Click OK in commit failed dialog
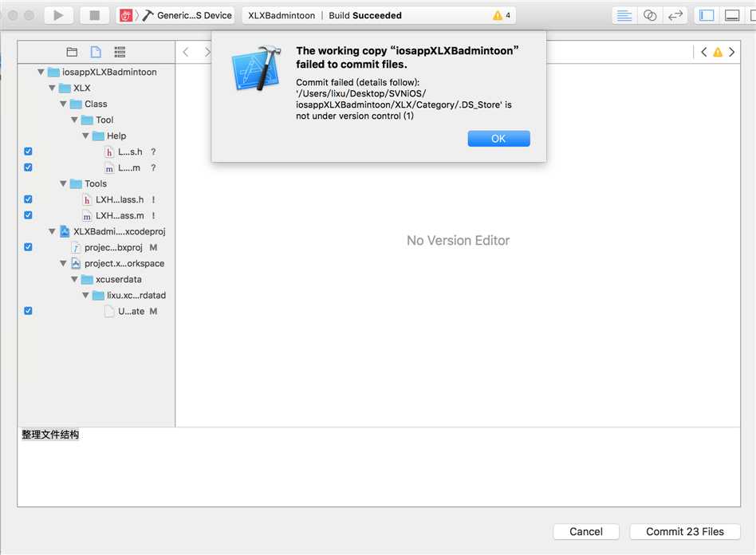Viewport: 756px width, 555px height. (498, 139)
